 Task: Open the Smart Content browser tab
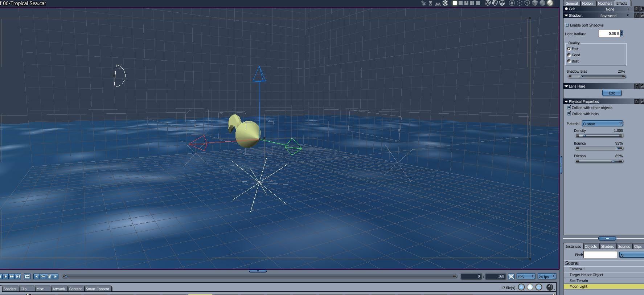click(x=98, y=289)
